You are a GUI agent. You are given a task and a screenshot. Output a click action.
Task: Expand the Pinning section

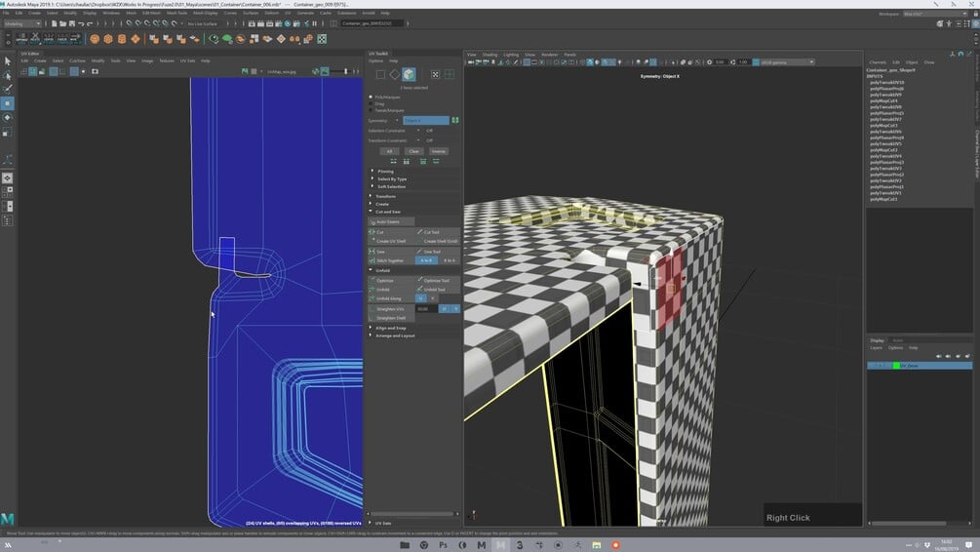(385, 172)
